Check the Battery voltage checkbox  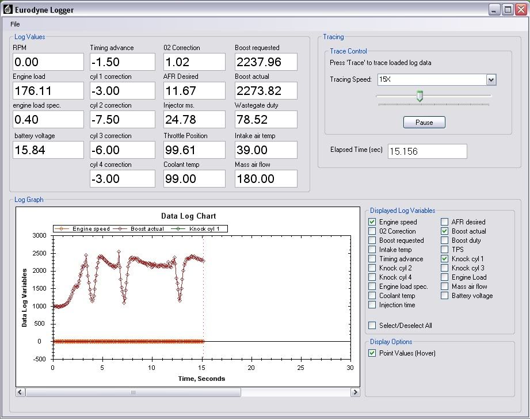click(445, 296)
